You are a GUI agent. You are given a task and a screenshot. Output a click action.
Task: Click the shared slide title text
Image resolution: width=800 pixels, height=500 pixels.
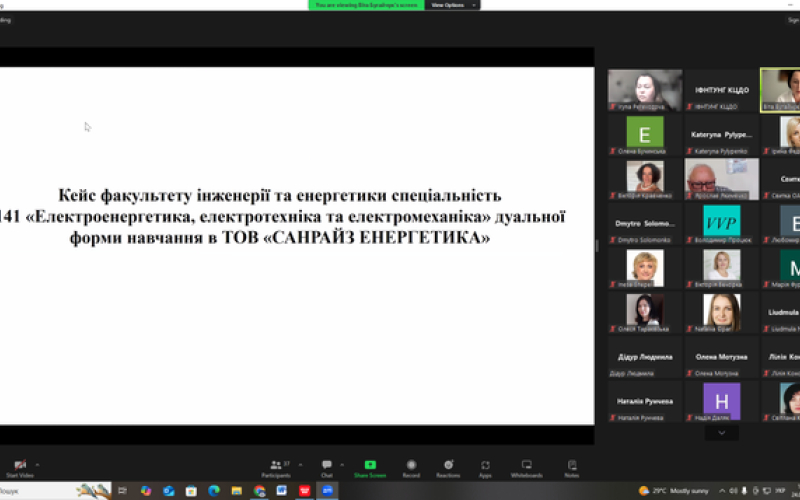(281, 216)
